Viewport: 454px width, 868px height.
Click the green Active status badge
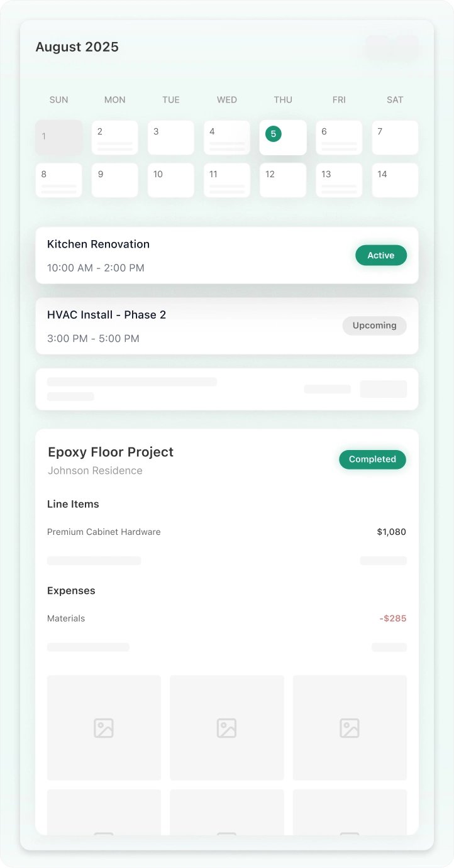(x=381, y=255)
